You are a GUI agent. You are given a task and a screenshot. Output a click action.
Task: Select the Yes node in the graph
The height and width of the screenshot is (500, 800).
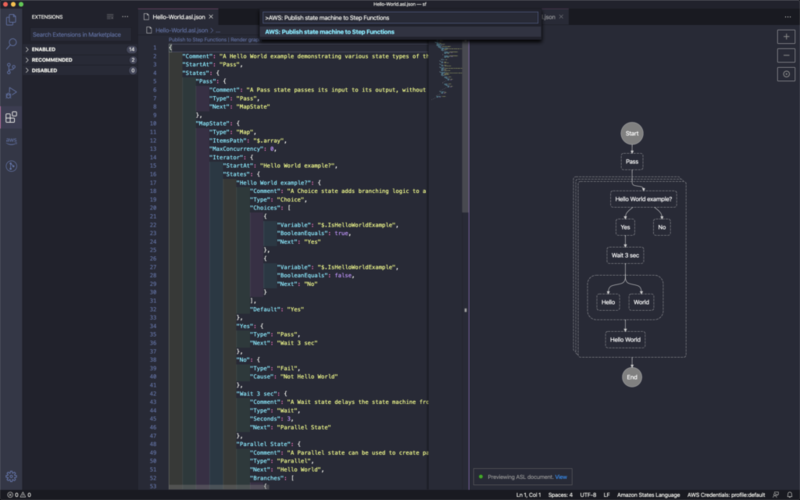pos(625,228)
